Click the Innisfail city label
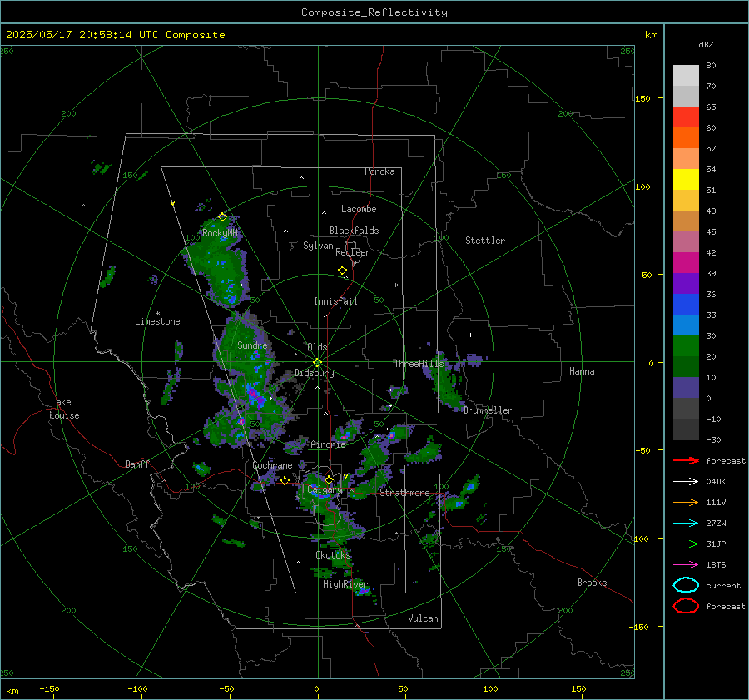Viewport: 749px width, 700px height. click(x=336, y=301)
